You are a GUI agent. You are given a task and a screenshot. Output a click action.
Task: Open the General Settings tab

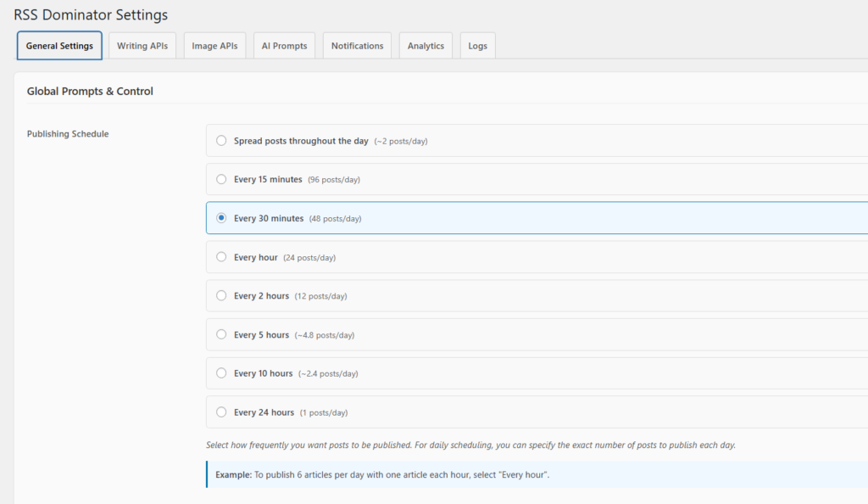(59, 46)
